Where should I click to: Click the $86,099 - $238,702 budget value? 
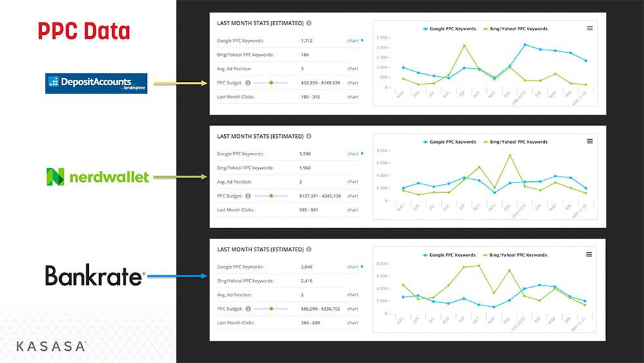pyautogui.click(x=320, y=309)
